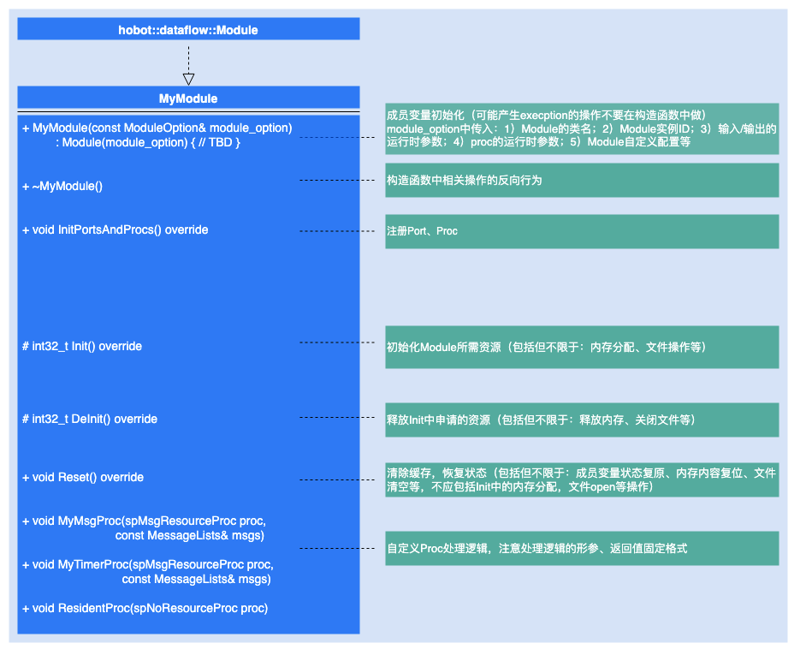Select the green note about 初始化Module所需资源
Screen dimensions: 812x655
(582, 347)
